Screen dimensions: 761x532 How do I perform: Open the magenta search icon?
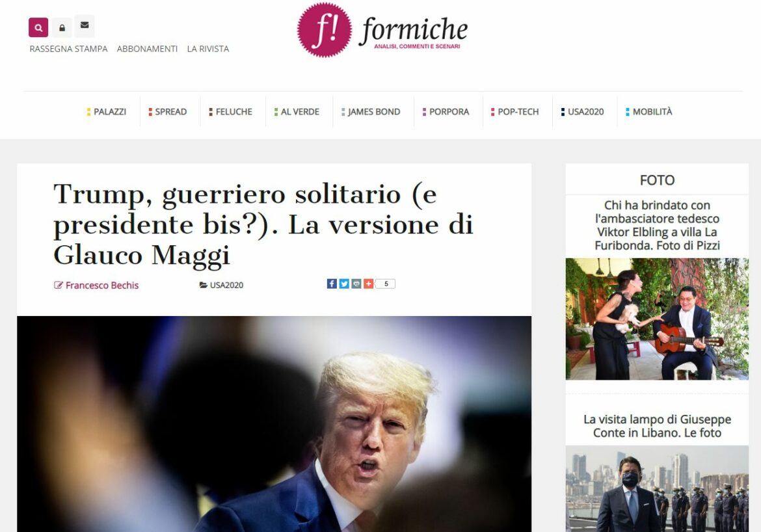coord(38,28)
